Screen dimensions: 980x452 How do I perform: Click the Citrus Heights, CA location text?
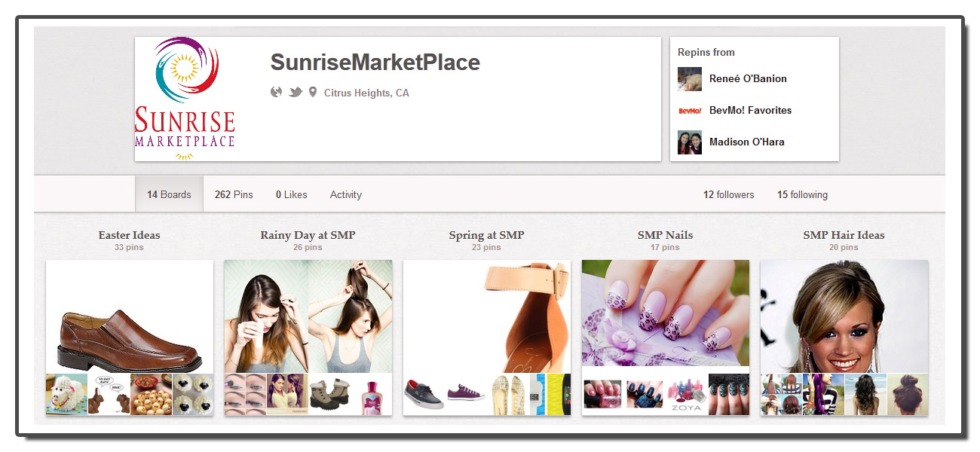[x=366, y=93]
